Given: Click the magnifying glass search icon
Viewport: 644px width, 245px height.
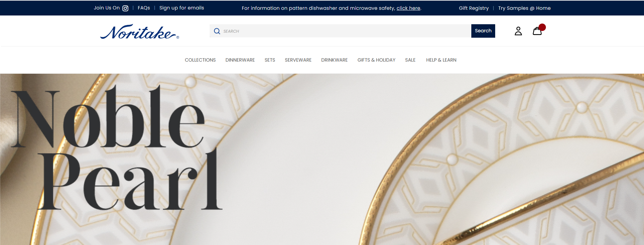Looking at the screenshot, I should tap(217, 31).
